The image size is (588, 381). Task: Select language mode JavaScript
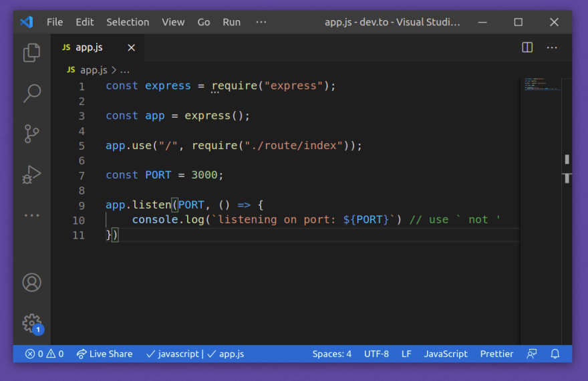coord(446,354)
